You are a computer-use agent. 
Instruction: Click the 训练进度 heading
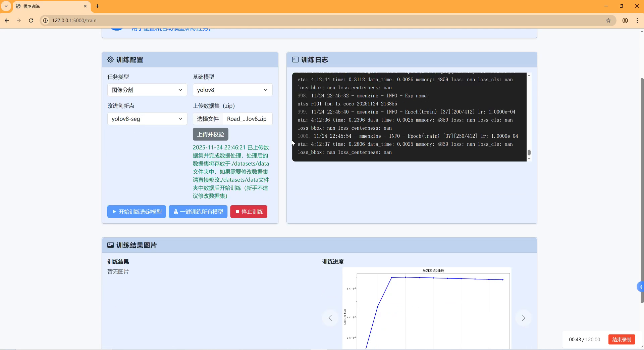pyautogui.click(x=333, y=262)
